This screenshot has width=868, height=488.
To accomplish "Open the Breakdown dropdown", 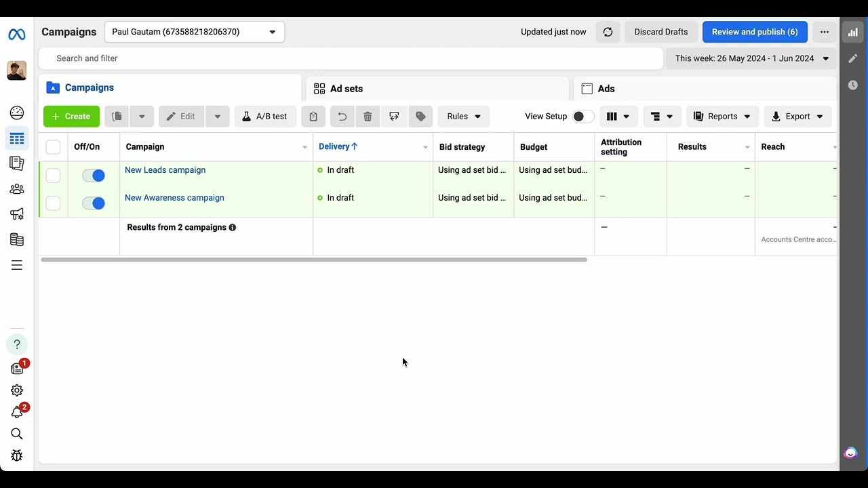I will [x=662, y=117].
